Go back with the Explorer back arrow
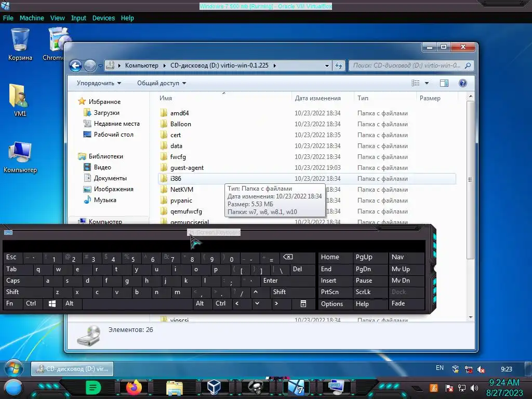 tap(76, 65)
